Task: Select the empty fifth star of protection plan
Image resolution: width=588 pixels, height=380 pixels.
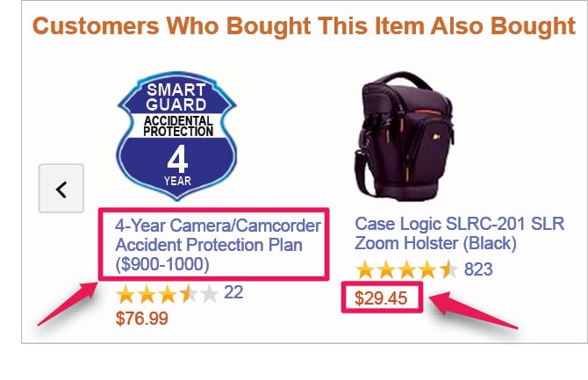Action: pyautogui.click(x=209, y=294)
